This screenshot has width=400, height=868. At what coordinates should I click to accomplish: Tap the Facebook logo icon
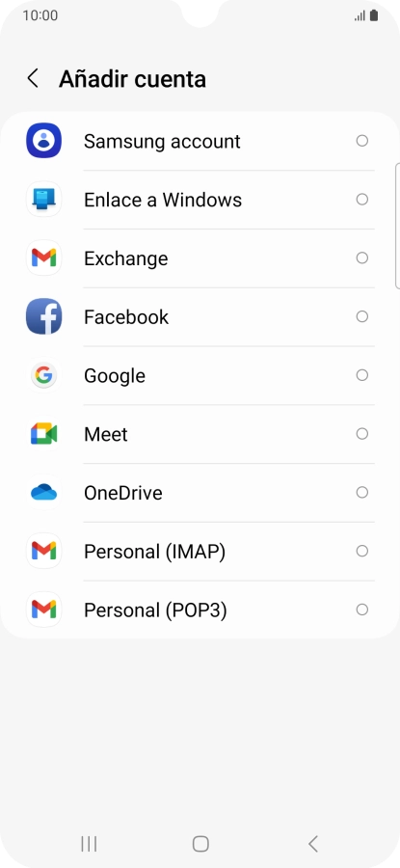tap(43, 316)
